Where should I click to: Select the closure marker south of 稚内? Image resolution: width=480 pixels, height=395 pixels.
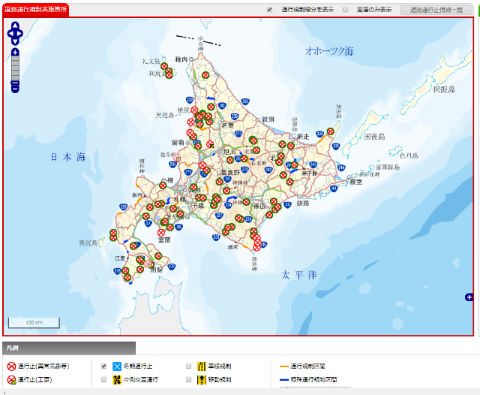point(205,75)
